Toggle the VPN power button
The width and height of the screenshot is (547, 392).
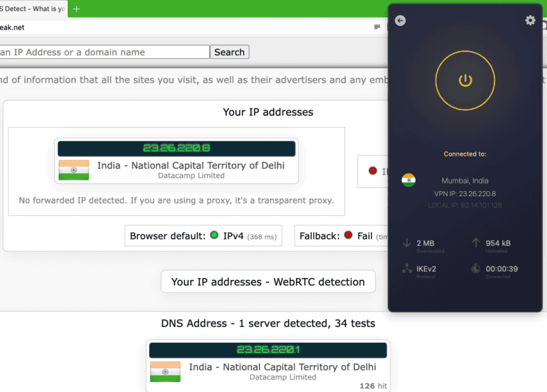click(x=465, y=81)
